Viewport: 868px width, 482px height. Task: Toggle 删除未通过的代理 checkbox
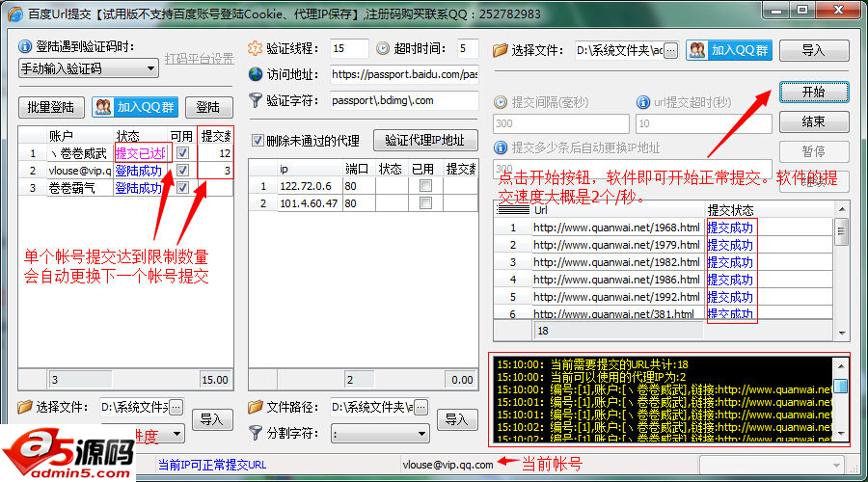click(258, 141)
